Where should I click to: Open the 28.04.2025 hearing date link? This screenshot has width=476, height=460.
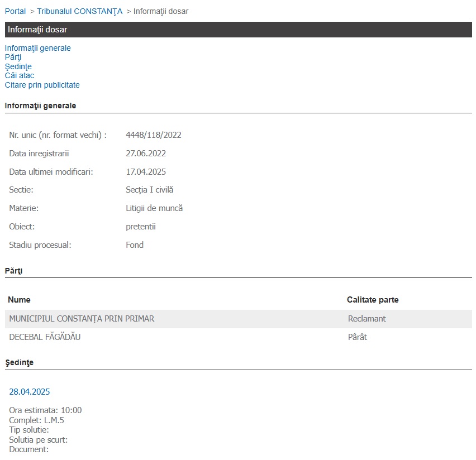tap(29, 392)
